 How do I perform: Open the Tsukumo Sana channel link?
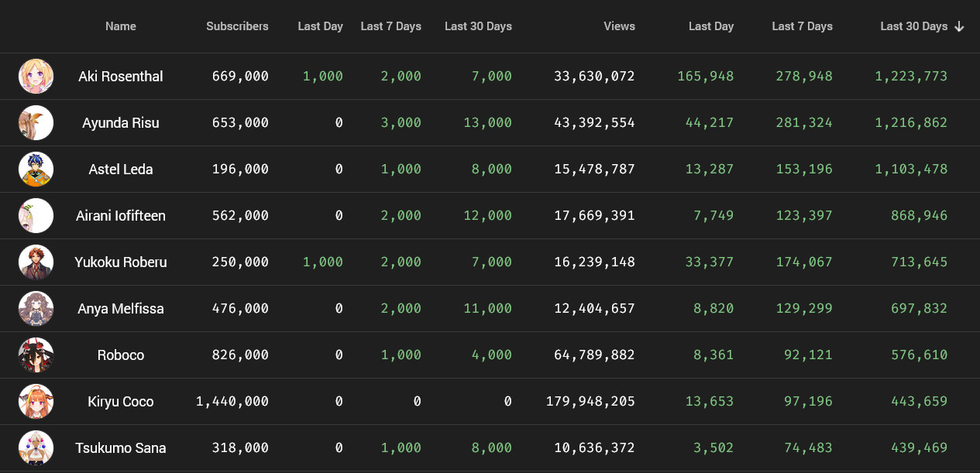click(121, 447)
